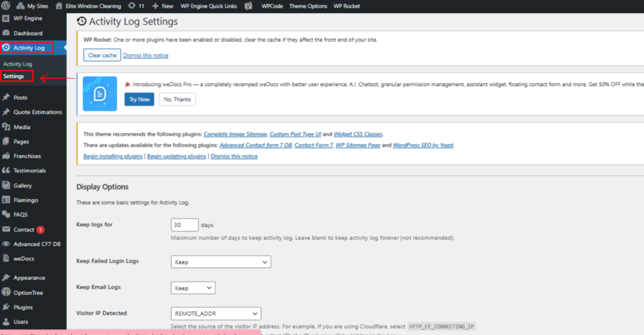644x335 pixels.
Task: Click the Contact envelope icon
Action: pos(6,229)
